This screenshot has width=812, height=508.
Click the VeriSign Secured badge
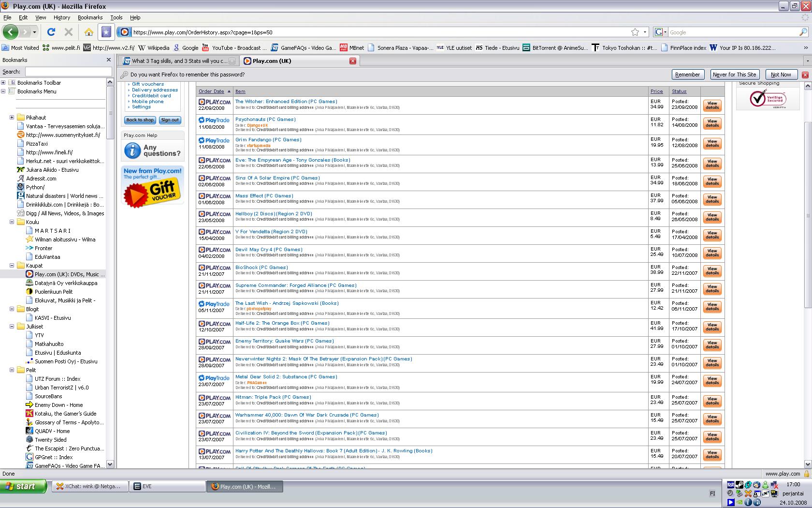768,98
